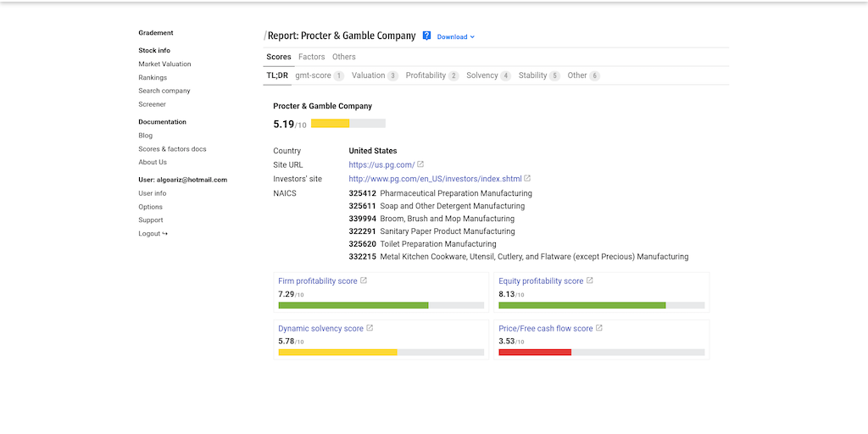
Task: Follow the https://us.pg.com/ link
Action: pyautogui.click(x=381, y=164)
